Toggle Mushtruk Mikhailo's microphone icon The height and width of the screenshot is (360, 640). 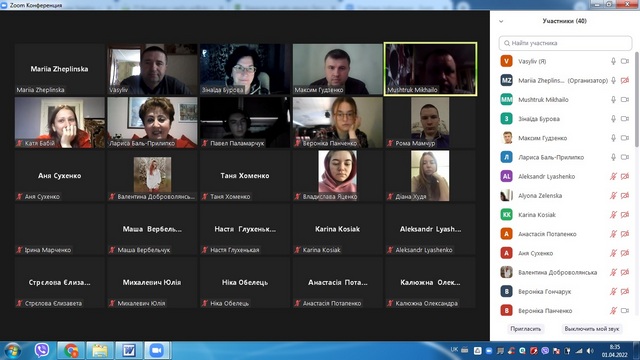click(x=613, y=100)
